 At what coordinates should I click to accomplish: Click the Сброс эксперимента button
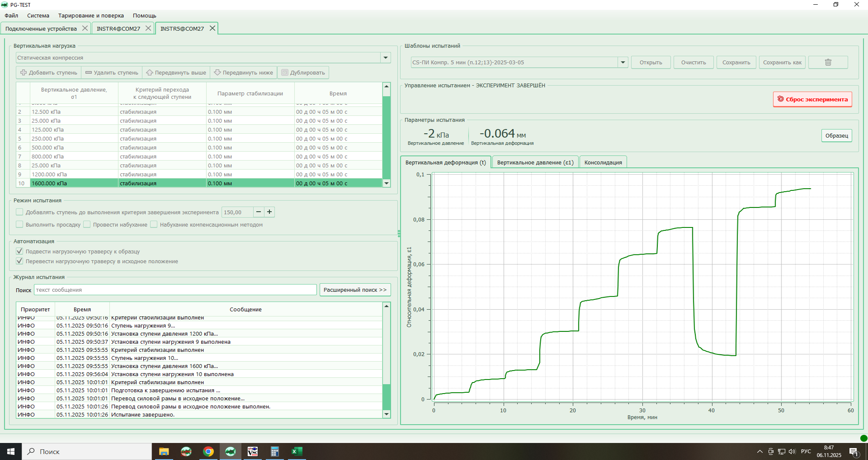pyautogui.click(x=813, y=99)
